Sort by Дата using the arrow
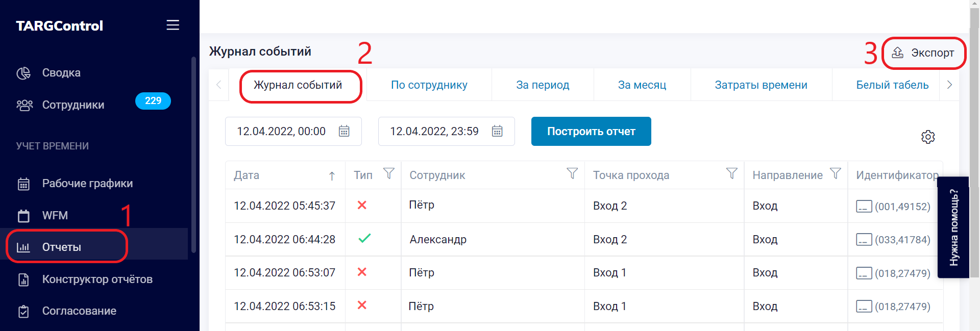The image size is (980, 331). pos(332,176)
